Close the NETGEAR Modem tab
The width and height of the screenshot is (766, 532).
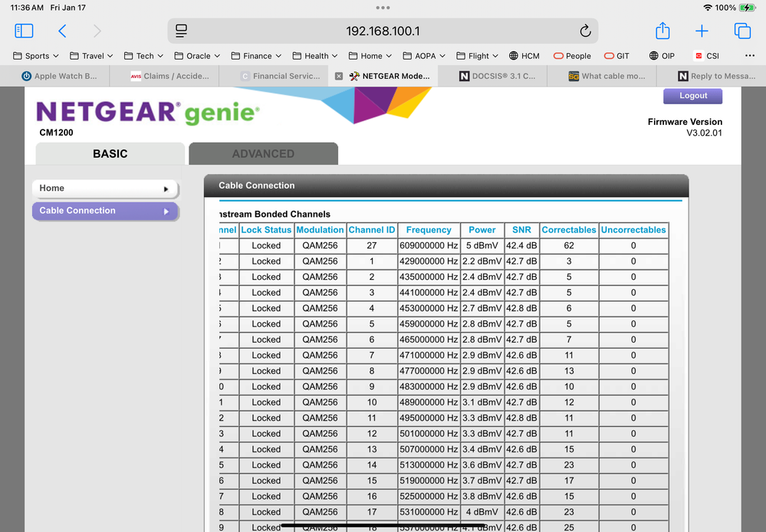pos(339,76)
